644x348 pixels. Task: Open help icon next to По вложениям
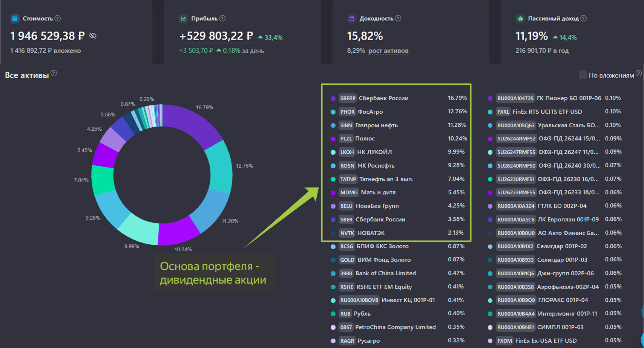638,73
